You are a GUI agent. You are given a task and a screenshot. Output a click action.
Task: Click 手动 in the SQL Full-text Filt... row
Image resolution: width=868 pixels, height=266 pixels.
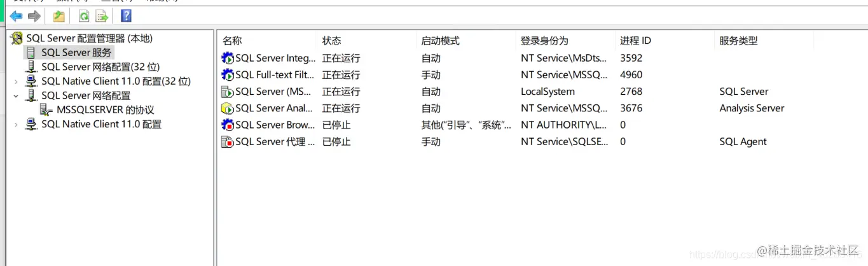click(431, 75)
